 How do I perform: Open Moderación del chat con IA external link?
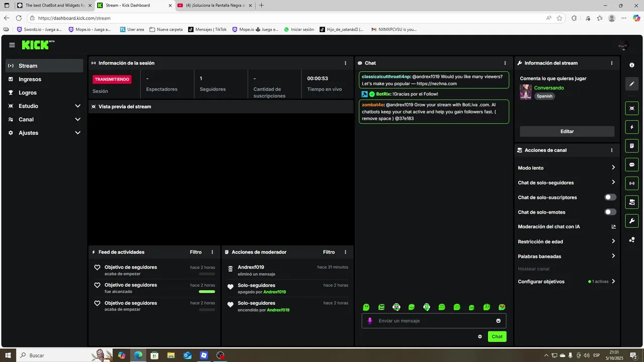coord(613,227)
